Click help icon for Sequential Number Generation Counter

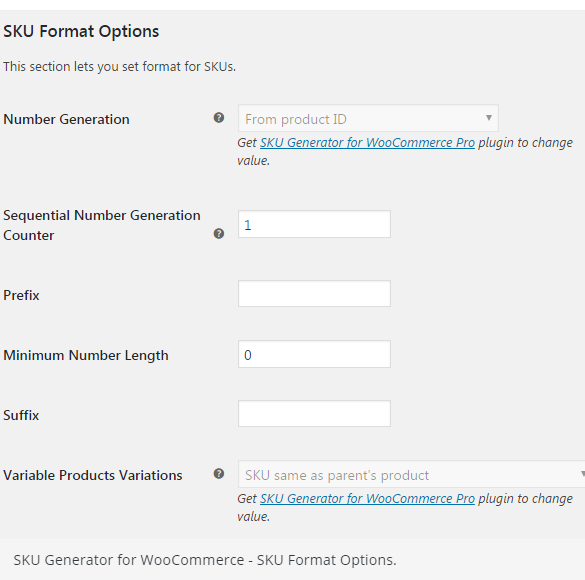click(219, 233)
